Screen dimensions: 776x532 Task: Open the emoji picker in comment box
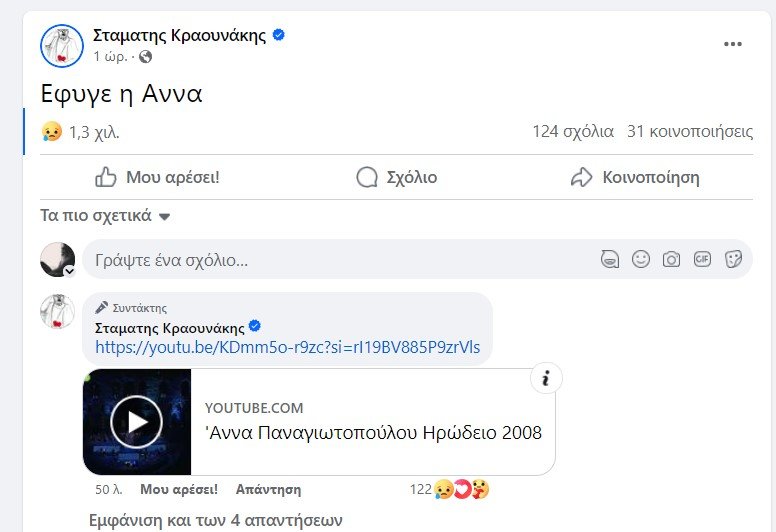641,260
